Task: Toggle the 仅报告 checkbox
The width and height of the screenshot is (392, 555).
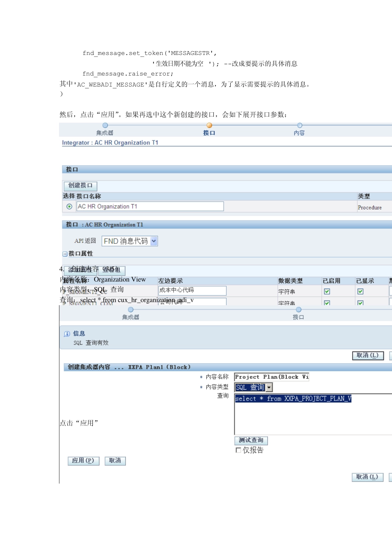Action: click(x=238, y=450)
